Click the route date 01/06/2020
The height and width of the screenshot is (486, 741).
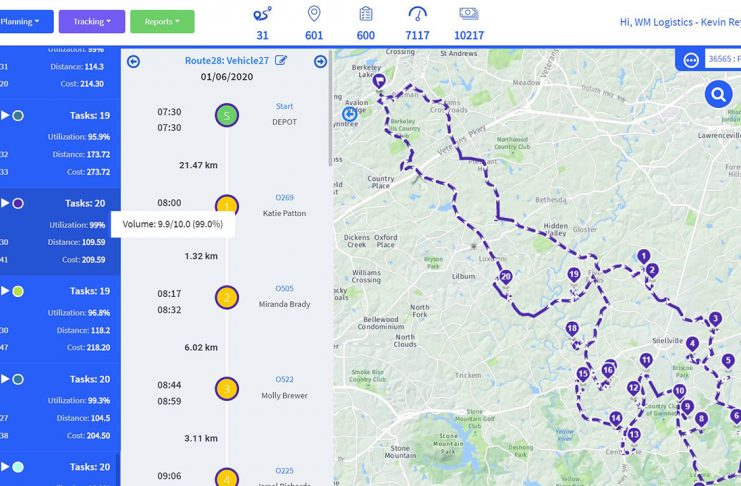click(x=227, y=77)
